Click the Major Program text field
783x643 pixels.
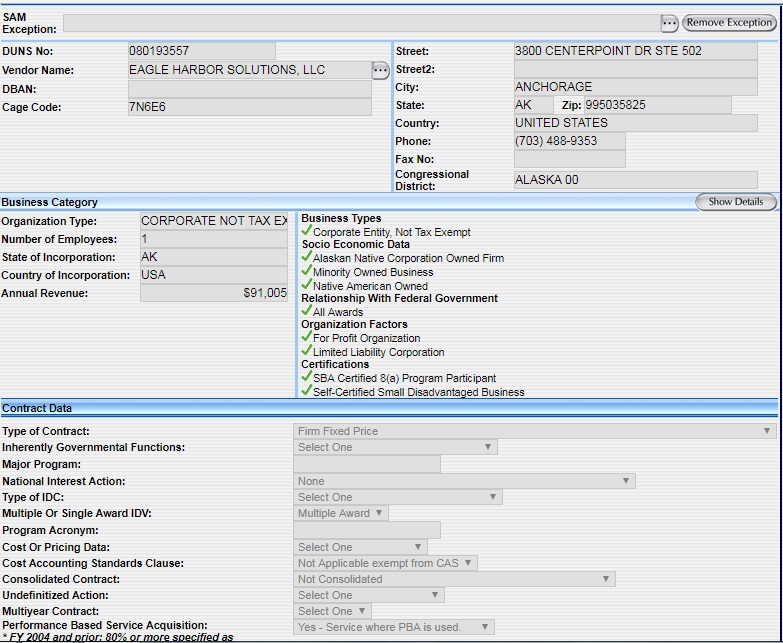[367, 464]
